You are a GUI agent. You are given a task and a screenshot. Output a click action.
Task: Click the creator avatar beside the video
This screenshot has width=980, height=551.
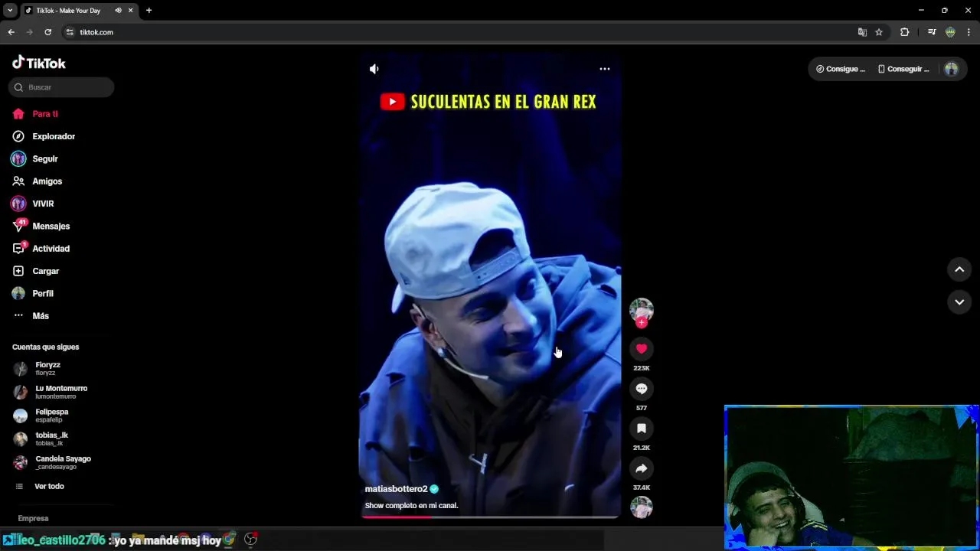[642, 309]
